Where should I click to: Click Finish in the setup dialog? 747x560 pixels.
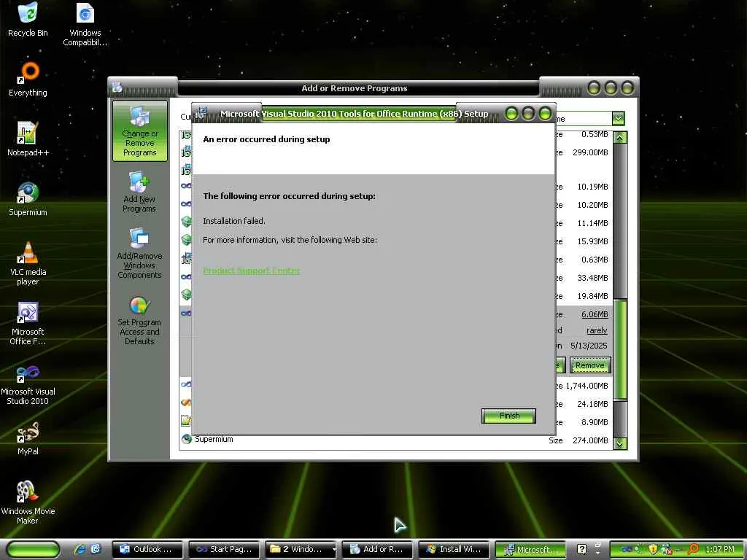click(x=508, y=416)
